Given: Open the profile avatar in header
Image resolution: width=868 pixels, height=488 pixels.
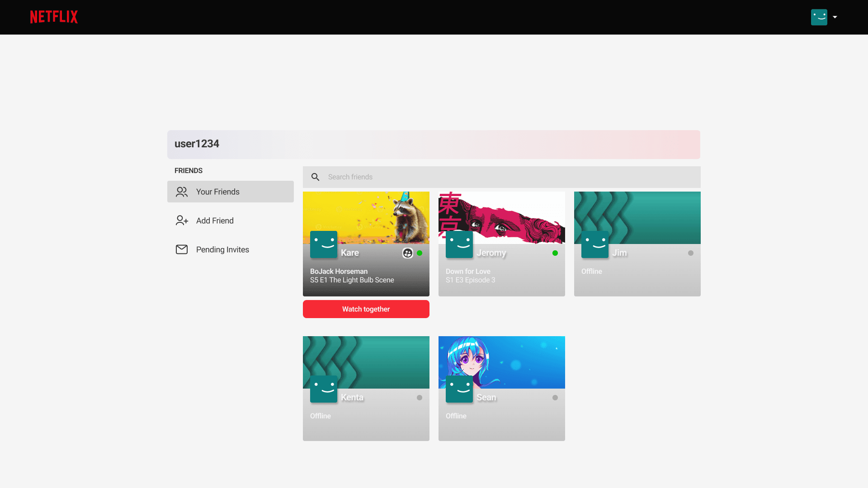Looking at the screenshot, I should 819,17.
